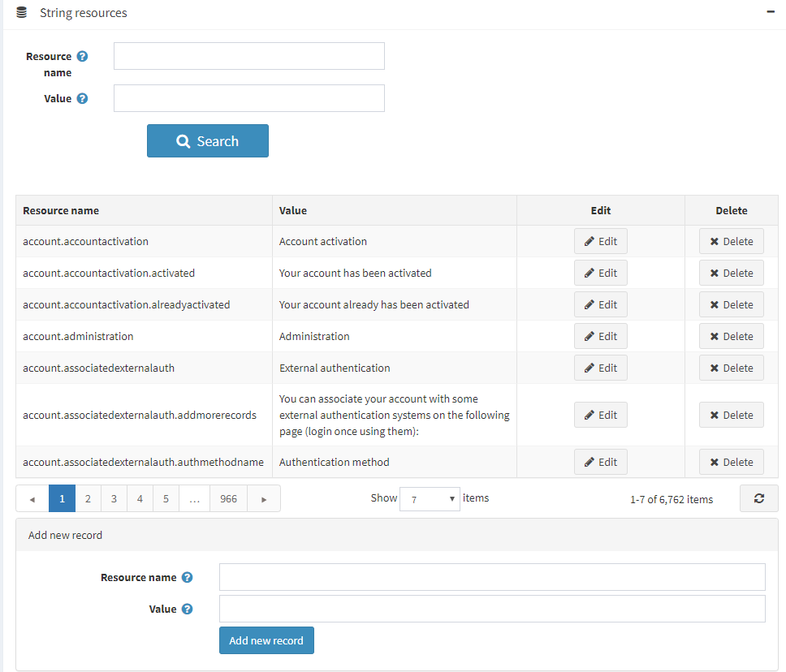Collapse the String resources panel with minus icon
The width and height of the screenshot is (786, 672).
[x=769, y=13]
